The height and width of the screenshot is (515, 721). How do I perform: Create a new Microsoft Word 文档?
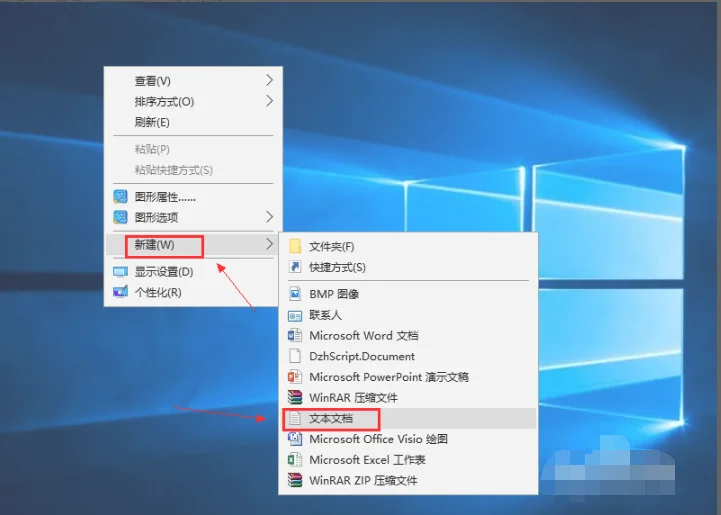point(408,336)
